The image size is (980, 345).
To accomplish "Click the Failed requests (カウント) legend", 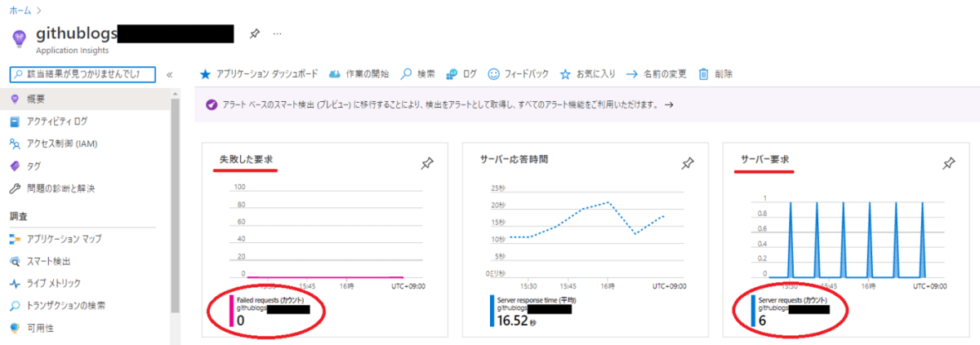I will [x=269, y=310].
